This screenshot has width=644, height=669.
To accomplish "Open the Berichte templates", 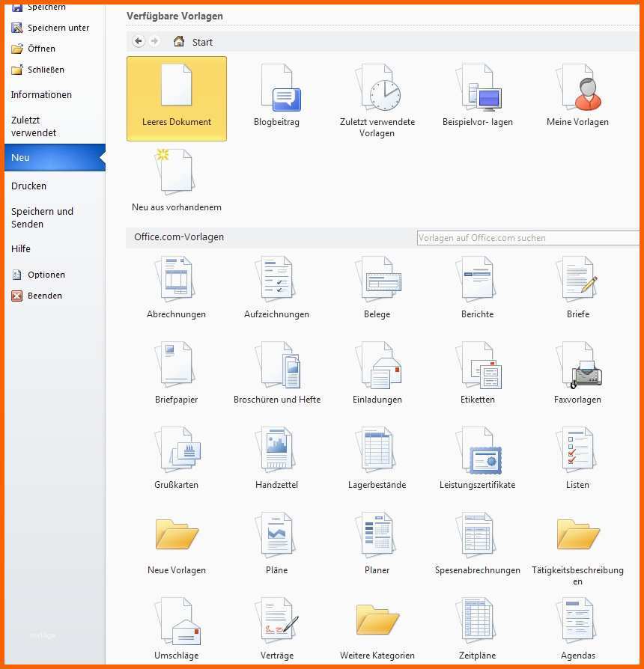I will (x=478, y=287).
